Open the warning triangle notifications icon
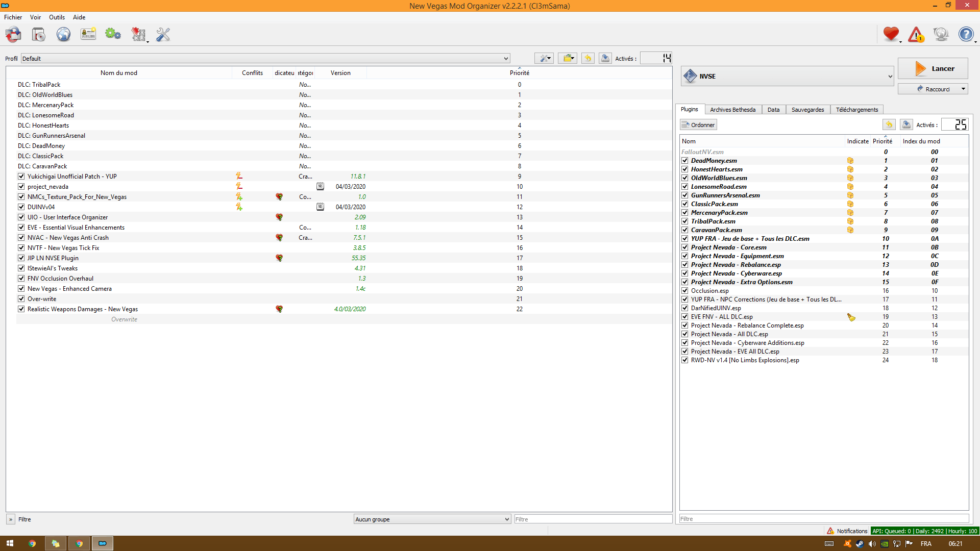 point(916,34)
